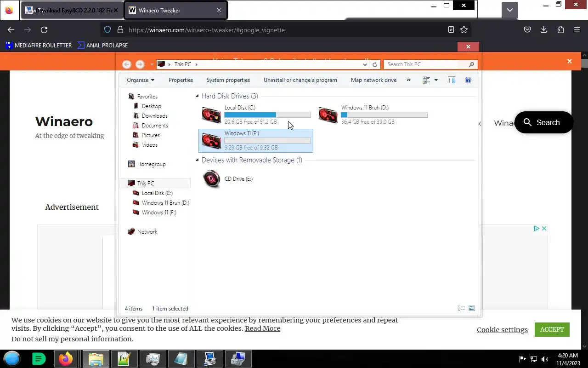Click Do not sell my personal information
This screenshot has height=368, width=588.
(72, 339)
